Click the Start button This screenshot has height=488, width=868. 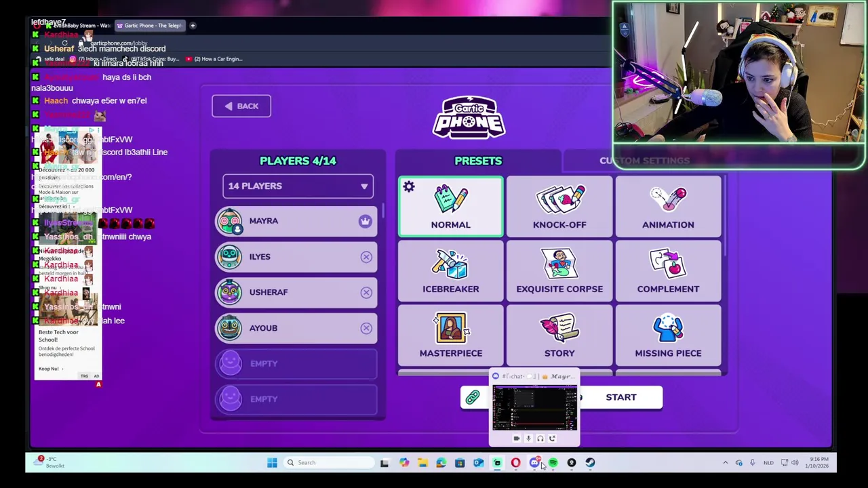[621, 397]
